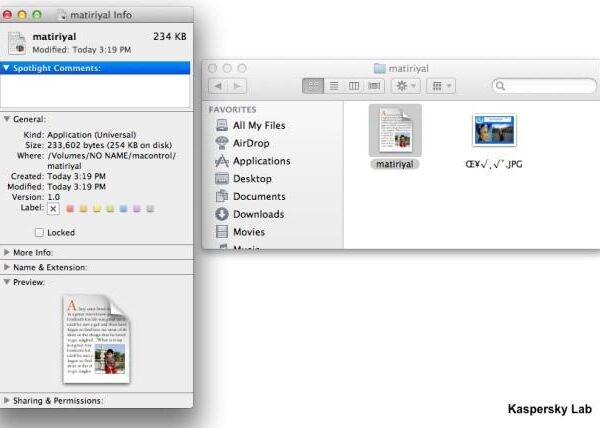
Task: Go to Downloads in the sidebar
Action: coord(258,214)
